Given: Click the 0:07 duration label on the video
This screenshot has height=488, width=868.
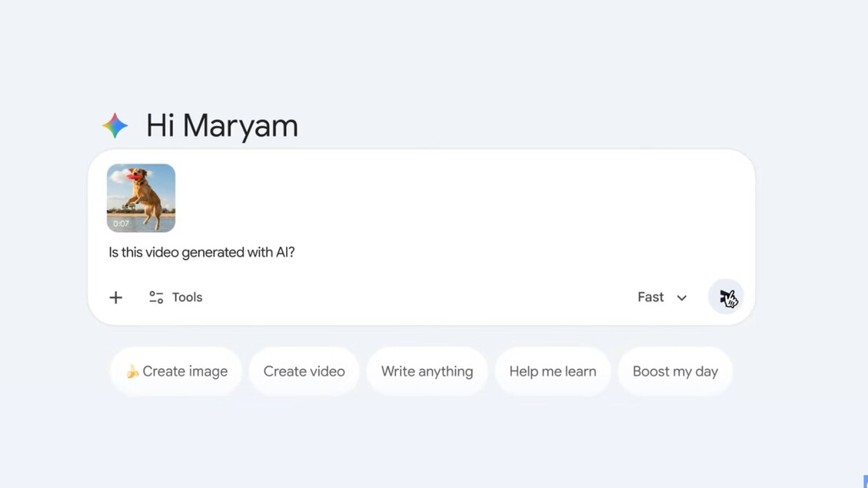Looking at the screenshot, I should tap(121, 224).
